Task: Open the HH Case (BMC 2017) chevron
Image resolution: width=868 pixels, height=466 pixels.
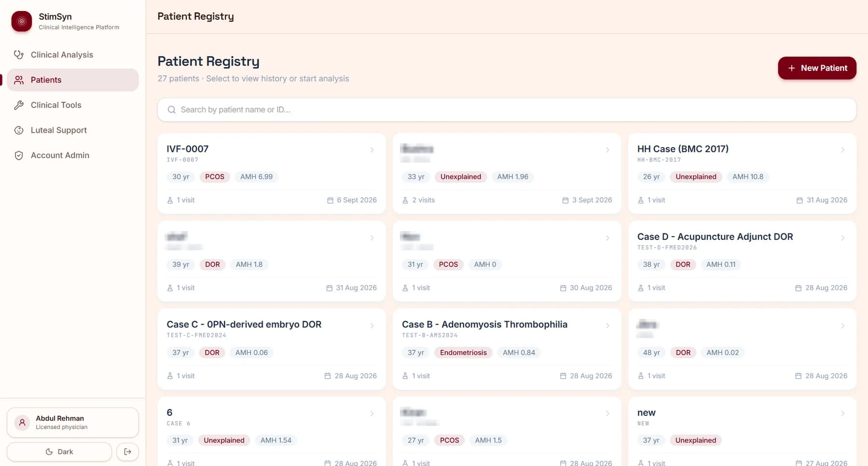Action: tap(843, 150)
